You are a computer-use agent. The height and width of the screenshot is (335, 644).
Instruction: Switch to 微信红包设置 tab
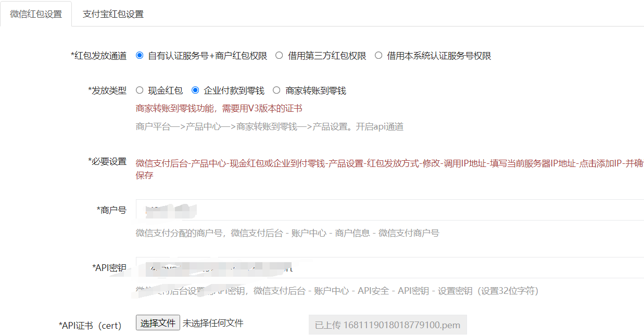(36, 14)
